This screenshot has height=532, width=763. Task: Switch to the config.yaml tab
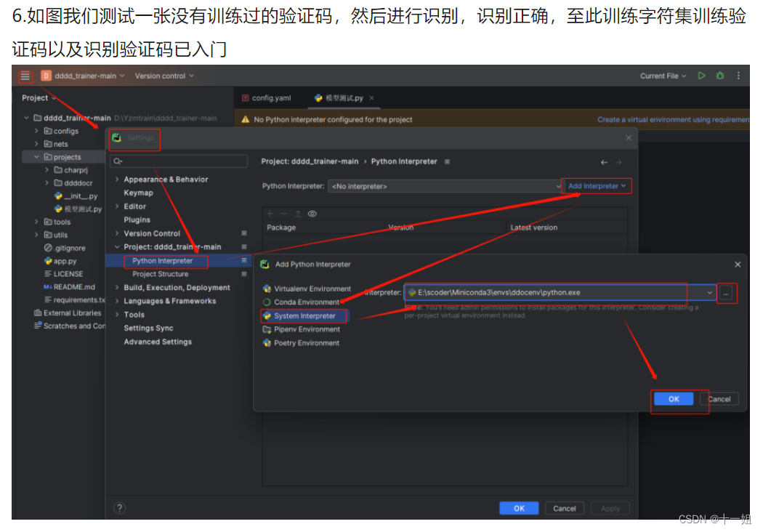click(x=267, y=98)
